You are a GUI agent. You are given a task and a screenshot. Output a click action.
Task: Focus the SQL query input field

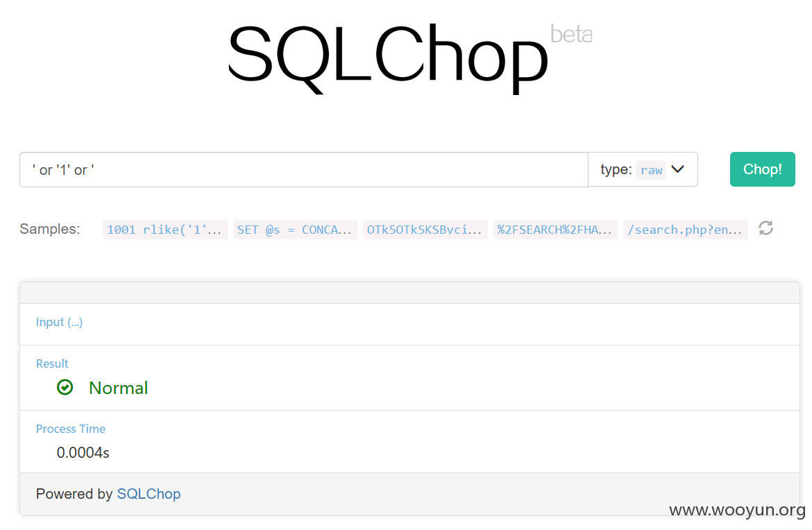pos(304,170)
